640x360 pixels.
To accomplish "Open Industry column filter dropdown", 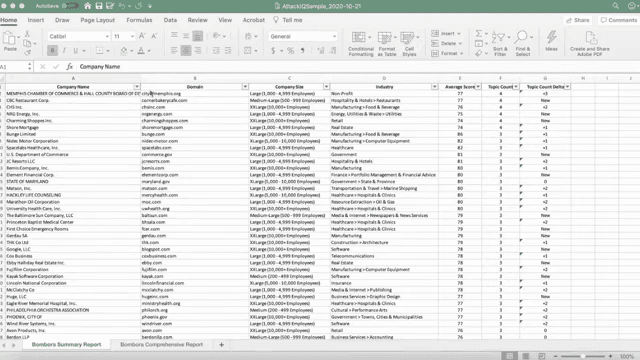I will point(434,87).
